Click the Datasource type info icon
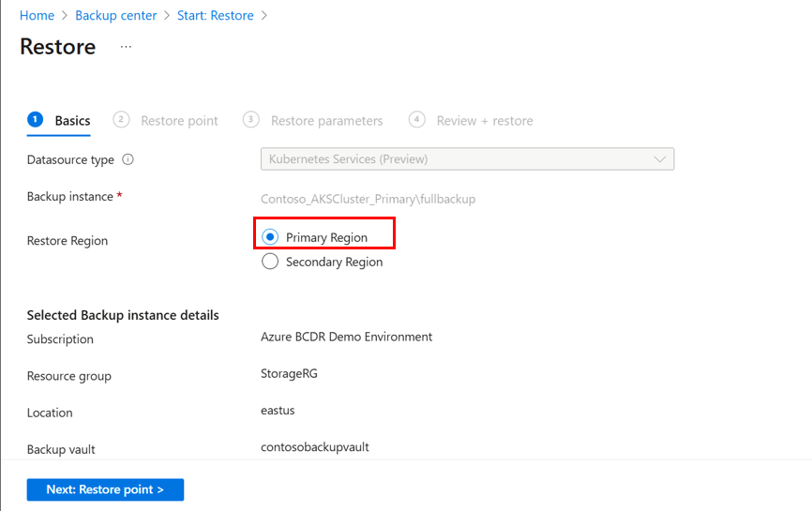812x511 pixels. point(128,159)
